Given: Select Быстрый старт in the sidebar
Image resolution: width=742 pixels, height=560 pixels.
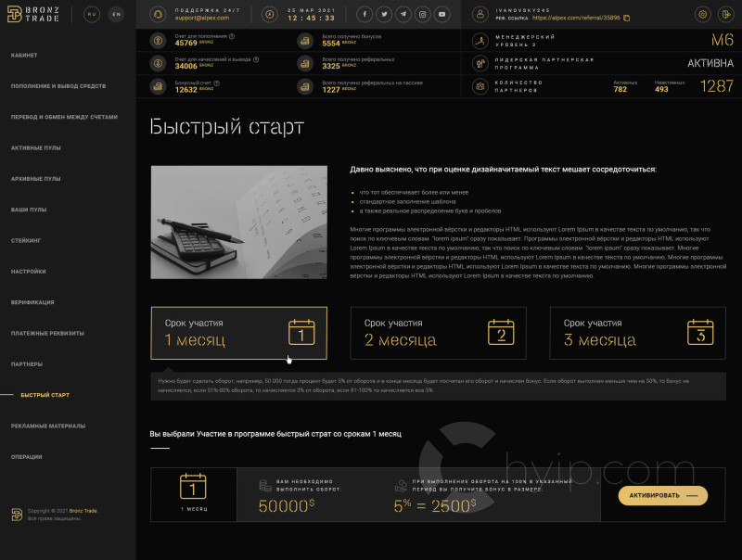Looking at the screenshot, I should coord(45,395).
